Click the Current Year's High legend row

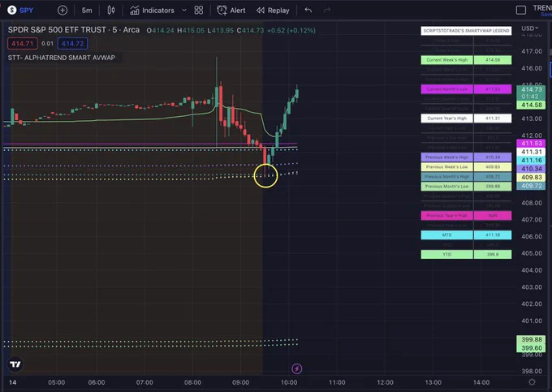(466, 118)
